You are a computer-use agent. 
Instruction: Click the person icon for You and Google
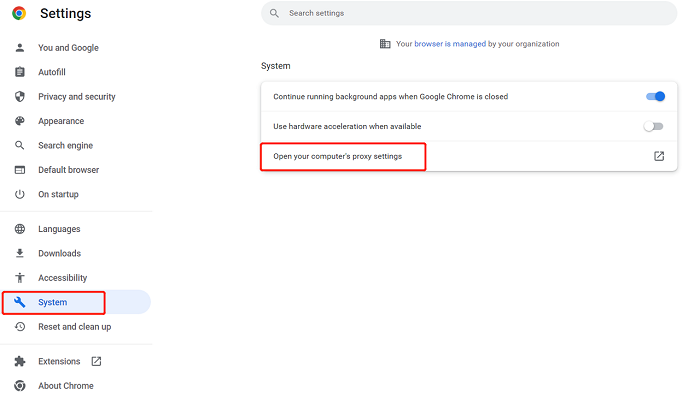pyautogui.click(x=20, y=48)
